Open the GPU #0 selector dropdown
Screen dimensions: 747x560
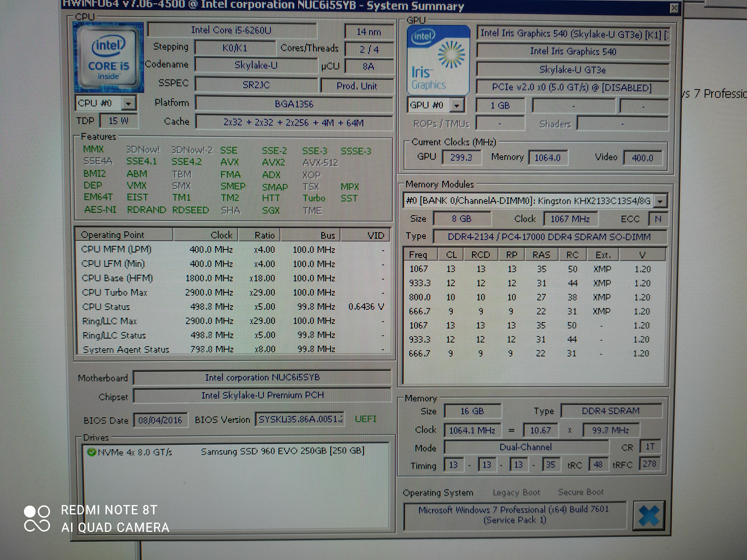point(457,106)
